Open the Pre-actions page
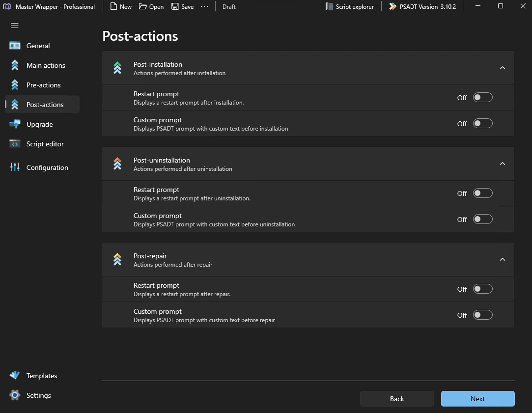The height and width of the screenshot is (413, 532). click(x=42, y=85)
